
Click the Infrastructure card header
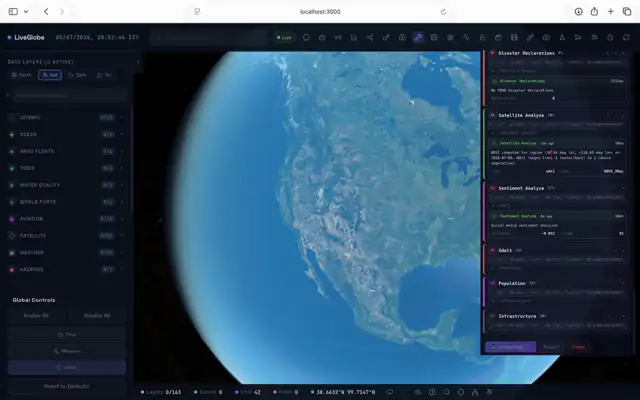point(557,316)
